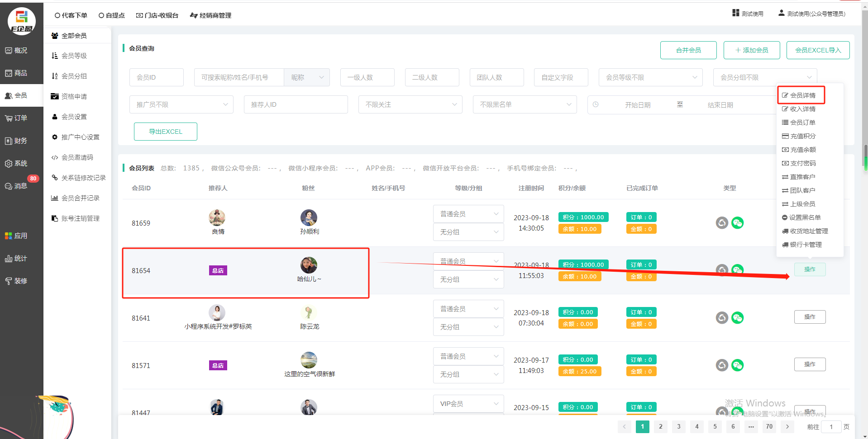Viewport: 868px width, 439px height.
Task: Open the 装修 decoration sidebar item
Action: tap(16, 281)
